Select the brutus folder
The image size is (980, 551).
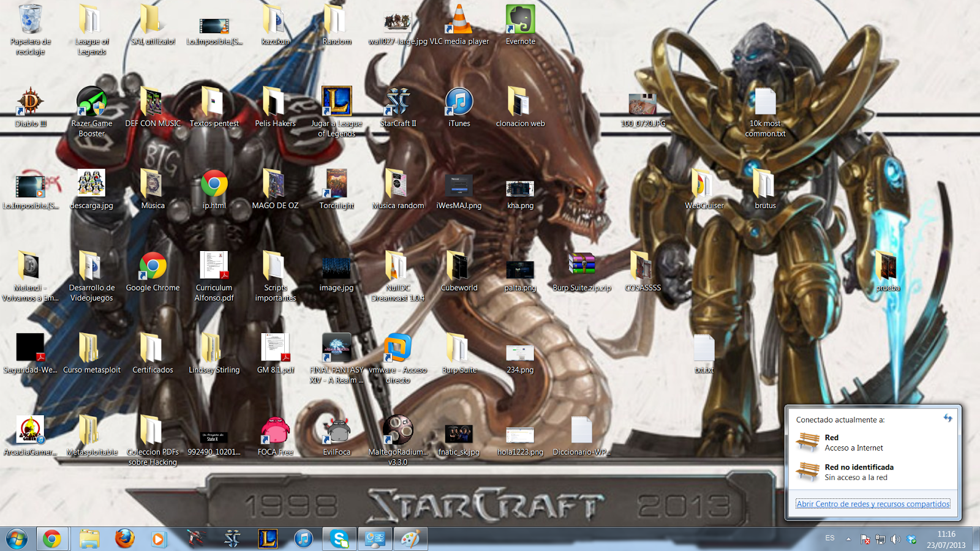click(765, 189)
